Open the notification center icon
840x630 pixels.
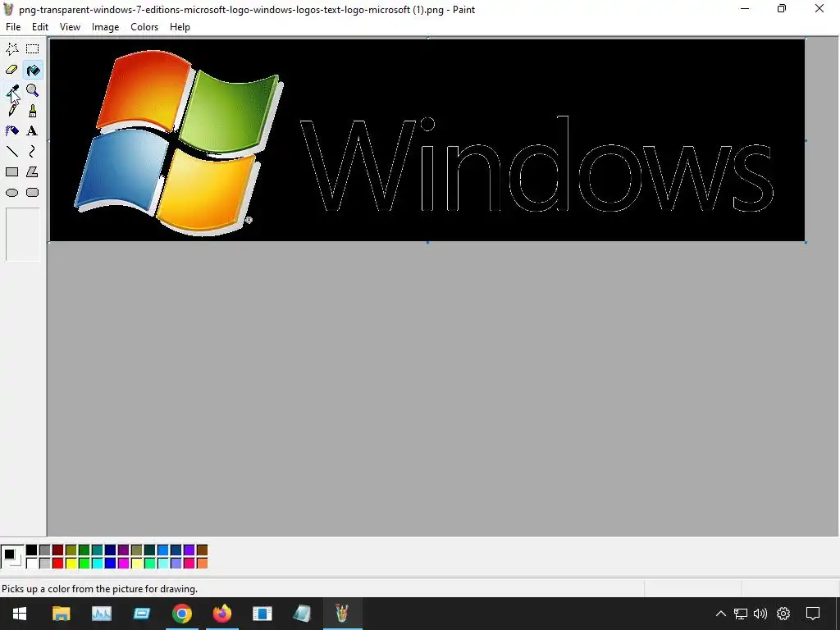coord(813,614)
